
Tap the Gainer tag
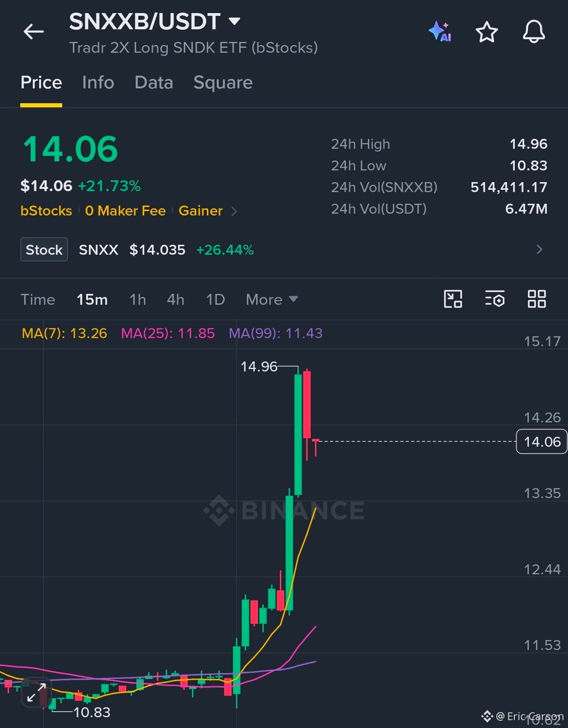(x=201, y=211)
